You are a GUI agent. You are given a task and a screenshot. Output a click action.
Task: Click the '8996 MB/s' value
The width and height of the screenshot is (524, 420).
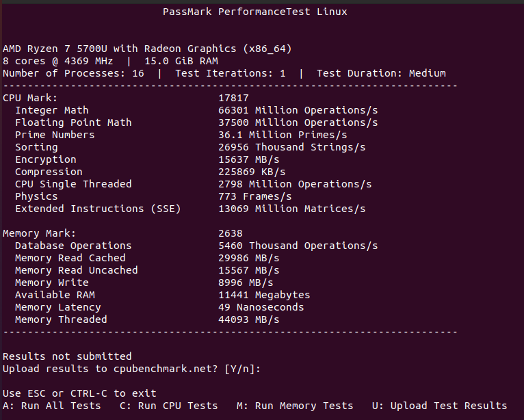point(246,283)
